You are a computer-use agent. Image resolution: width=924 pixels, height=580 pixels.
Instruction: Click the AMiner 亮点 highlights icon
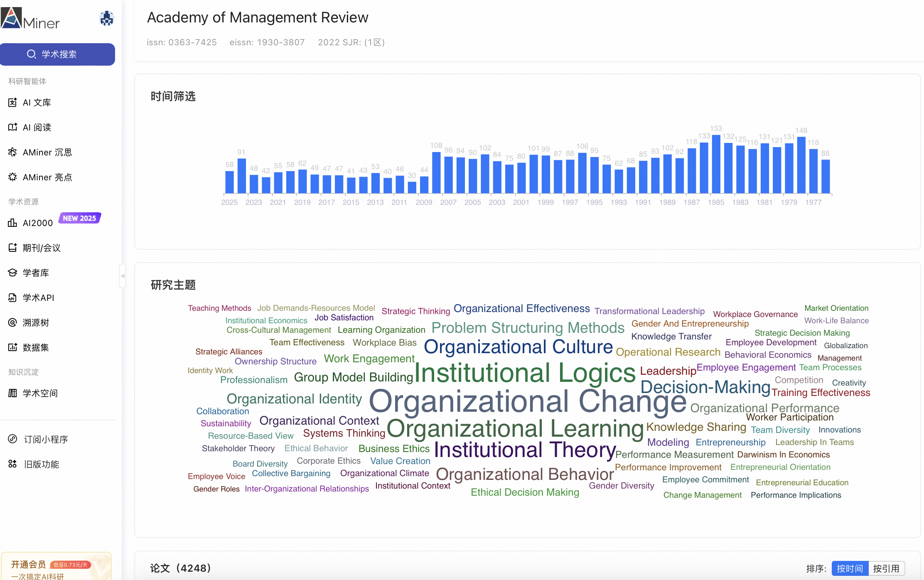click(x=12, y=177)
